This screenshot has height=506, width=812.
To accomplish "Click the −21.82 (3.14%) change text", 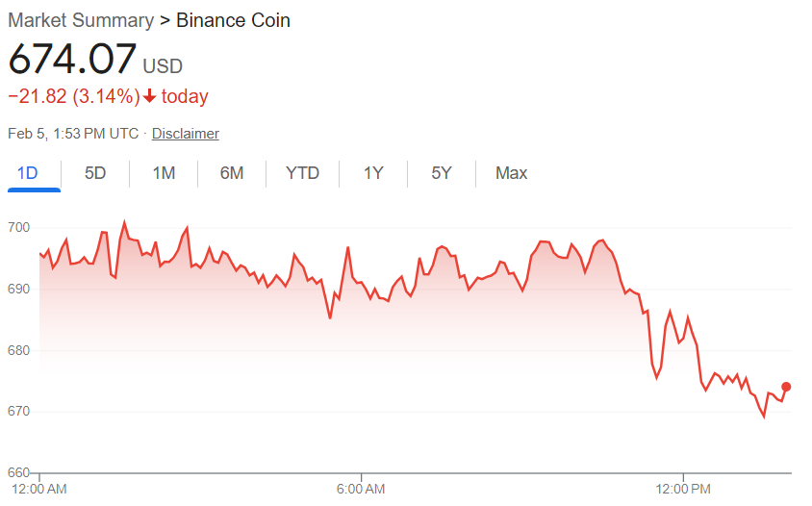I will point(73,96).
